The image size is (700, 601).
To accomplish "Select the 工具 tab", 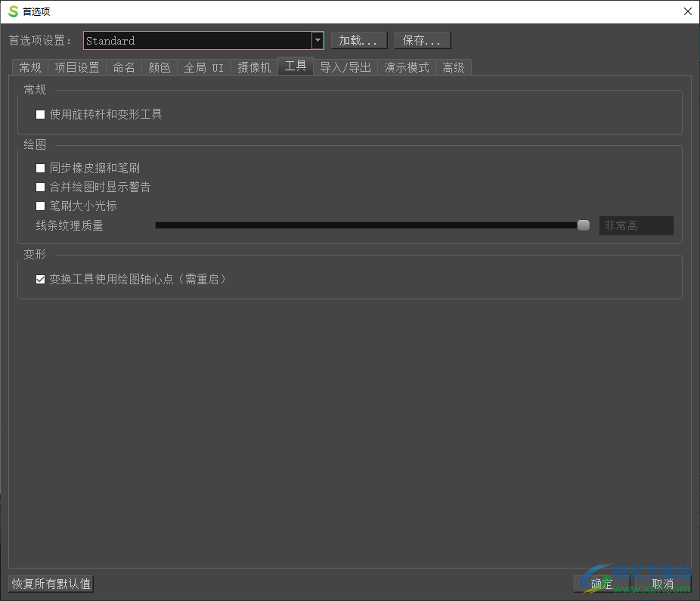I will point(296,66).
